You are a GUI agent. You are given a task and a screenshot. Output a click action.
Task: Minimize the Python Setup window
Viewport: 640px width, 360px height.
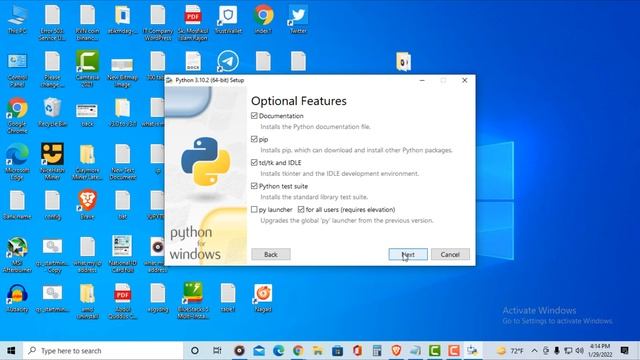click(x=422, y=80)
